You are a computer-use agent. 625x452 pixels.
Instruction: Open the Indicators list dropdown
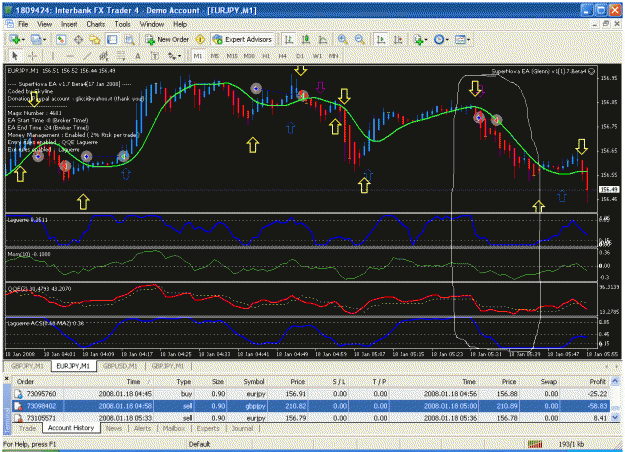(x=420, y=39)
